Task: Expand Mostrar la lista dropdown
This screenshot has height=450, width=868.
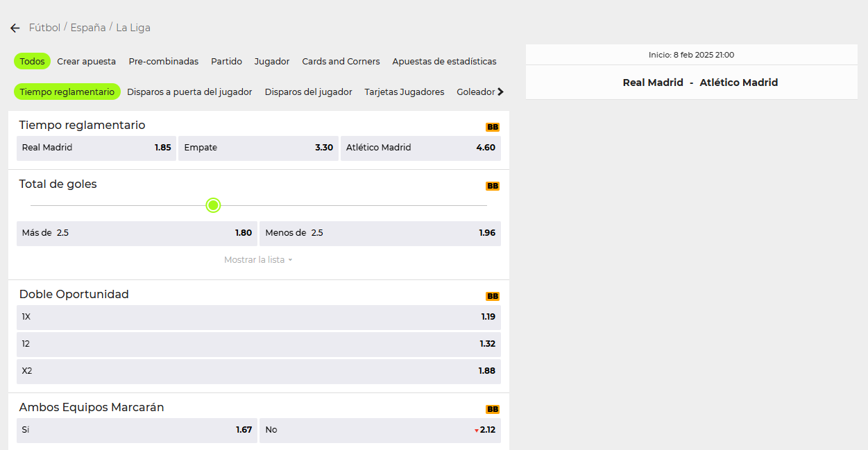Action: 258,260
